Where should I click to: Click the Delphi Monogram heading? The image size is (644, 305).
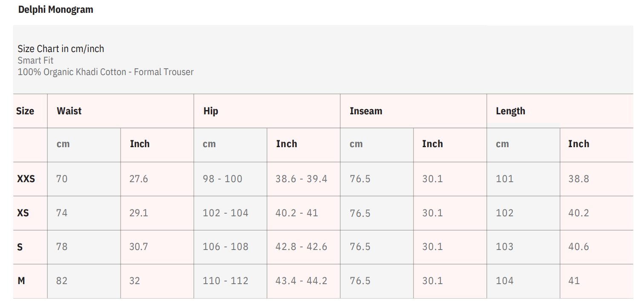(55, 10)
